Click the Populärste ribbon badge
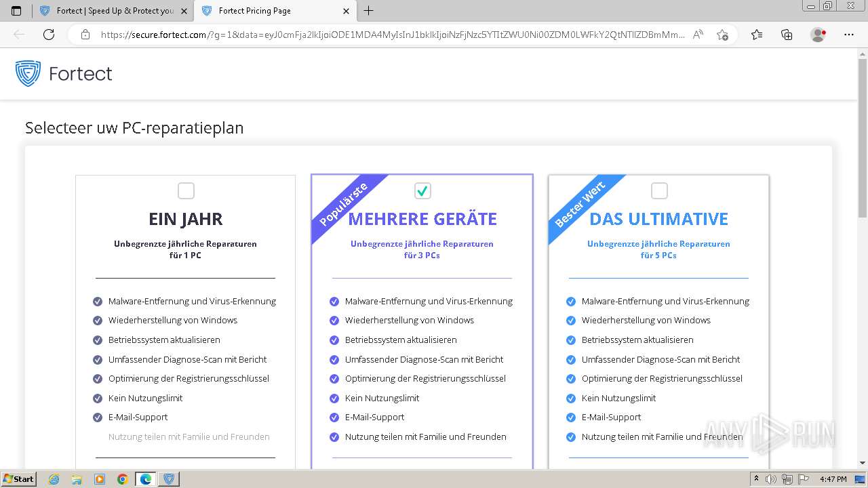This screenshot has width=868, height=488. coord(343,204)
